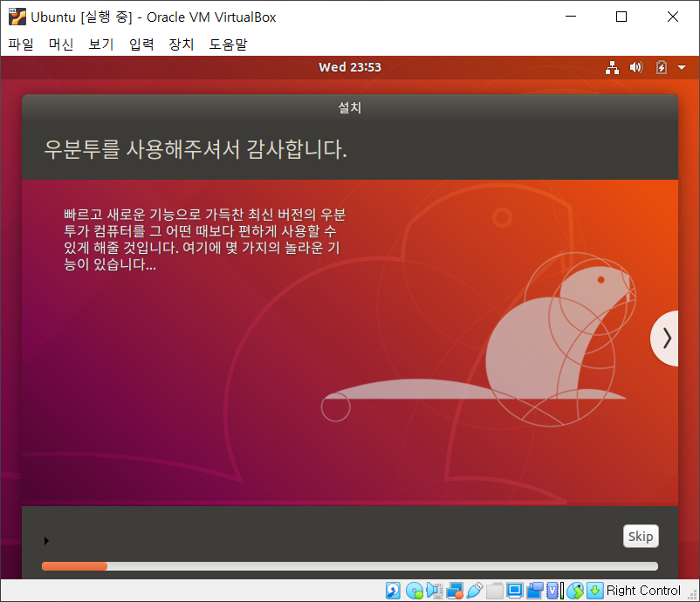The image size is (700, 602).
Task: Click the optical disc drive status icon
Action: (x=415, y=591)
